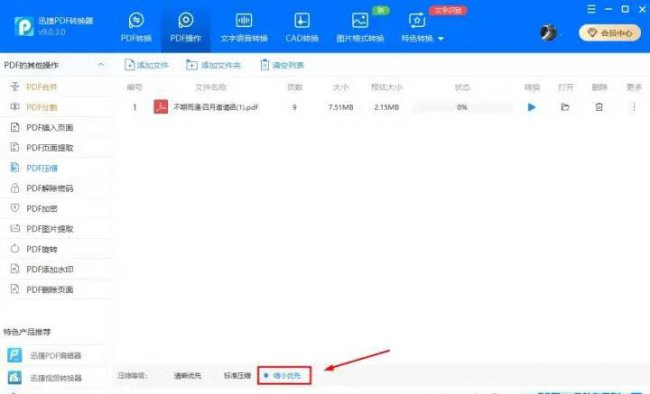650x394 pixels.
Task: Open 迅捷视频转换器 recommended product
Action: coord(55,378)
